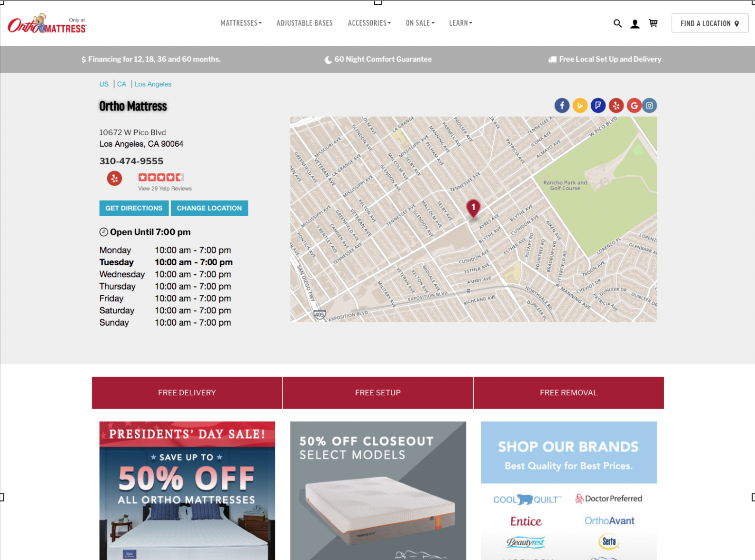Click the address 10672 W Pico Blvd
The width and height of the screenshot is (755, 560).
tap(132, 132)
